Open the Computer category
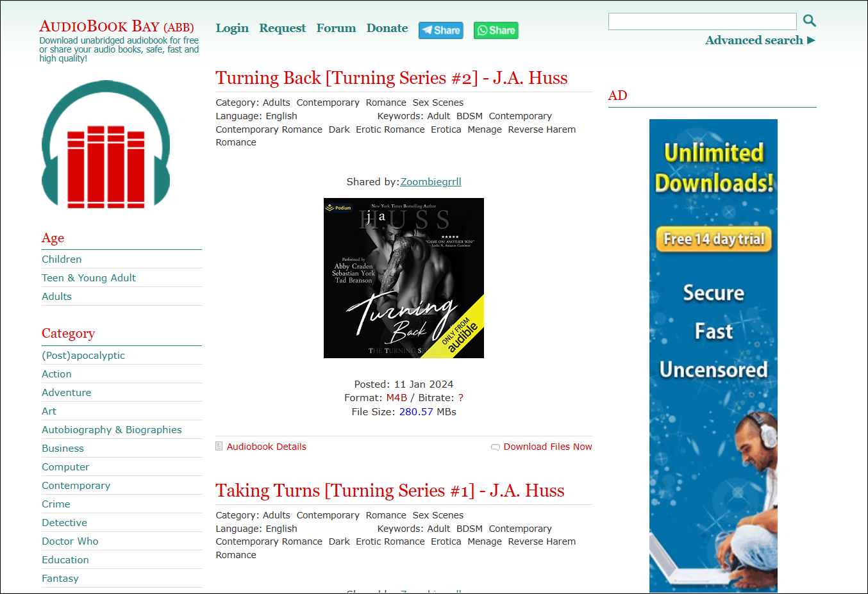The width and height of the screenshot is (868, 594). coord(66,467)
